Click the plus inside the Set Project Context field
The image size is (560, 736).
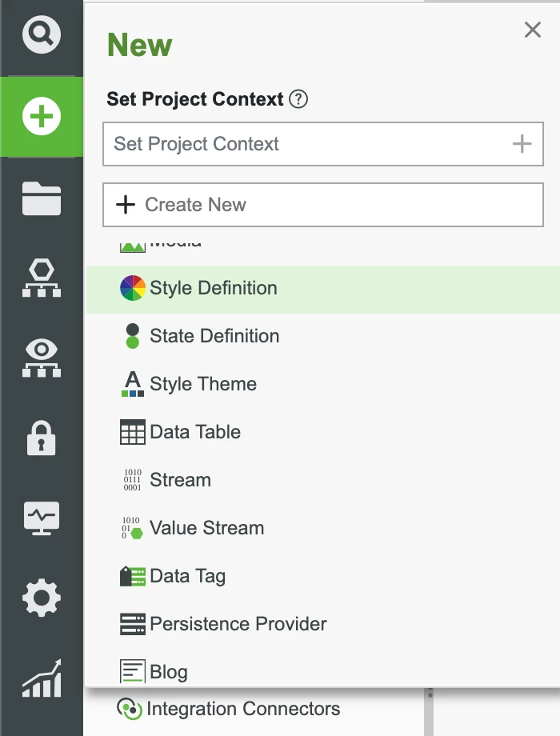coord(522,144)
